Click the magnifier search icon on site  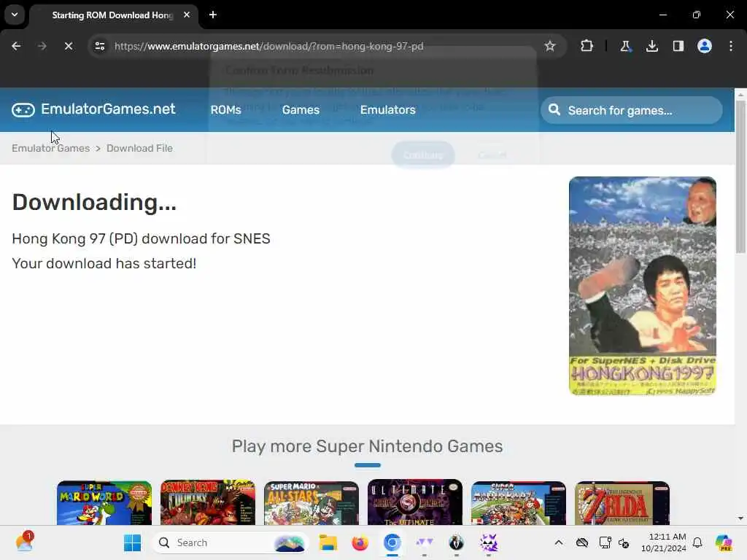(554, 110)
